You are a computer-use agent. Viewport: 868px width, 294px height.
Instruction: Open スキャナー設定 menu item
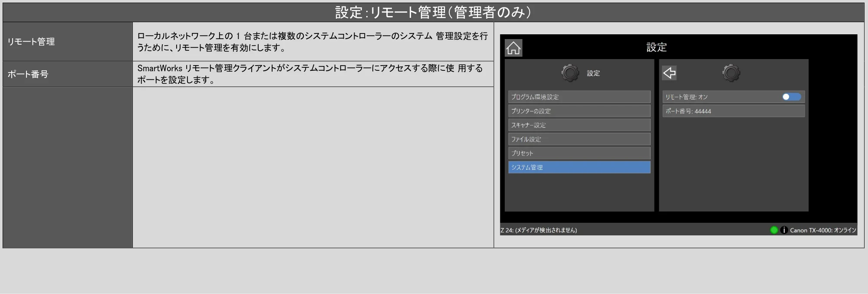(579, 125)
